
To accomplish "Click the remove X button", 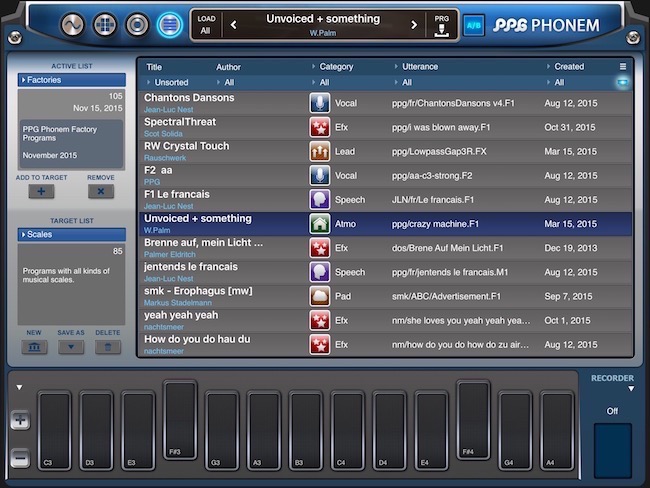I will (101, 192).
